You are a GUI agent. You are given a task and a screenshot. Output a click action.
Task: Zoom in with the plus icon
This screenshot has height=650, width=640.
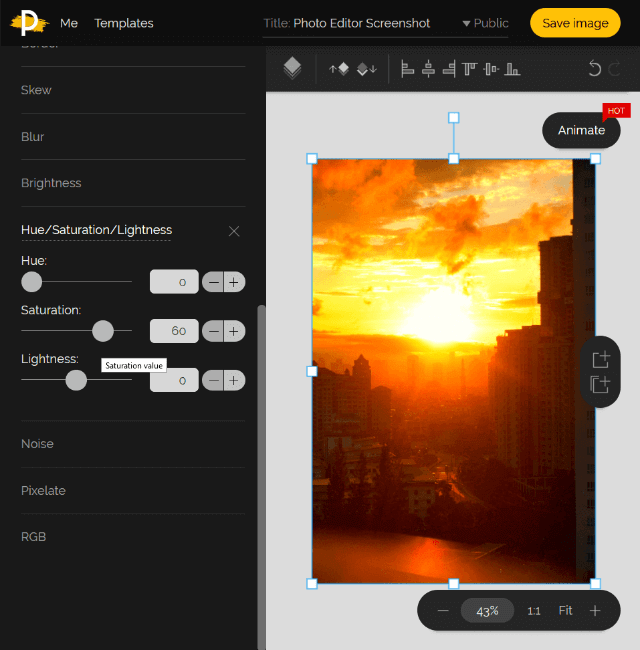tap(595, 611)
